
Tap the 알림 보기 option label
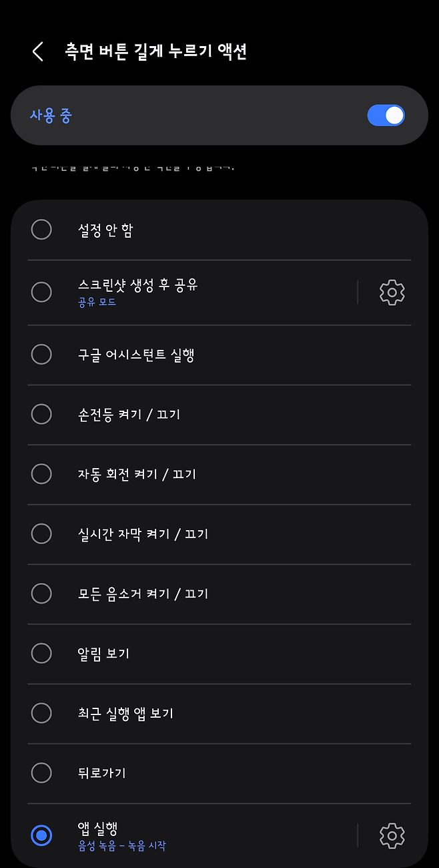click(x=103, y=653)
